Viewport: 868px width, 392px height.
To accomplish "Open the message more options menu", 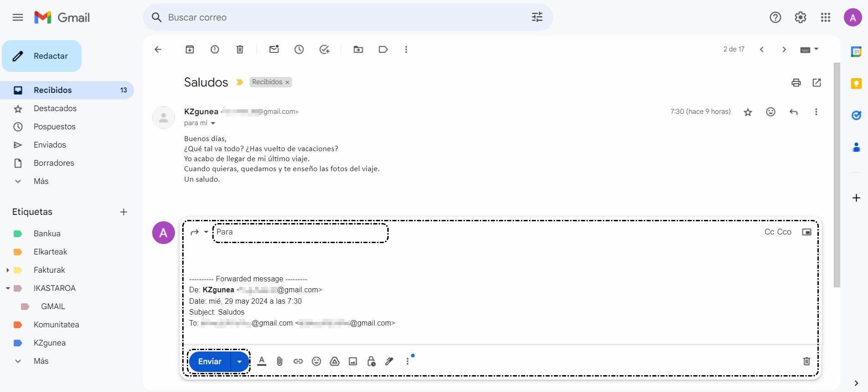I will pos(816,112).
